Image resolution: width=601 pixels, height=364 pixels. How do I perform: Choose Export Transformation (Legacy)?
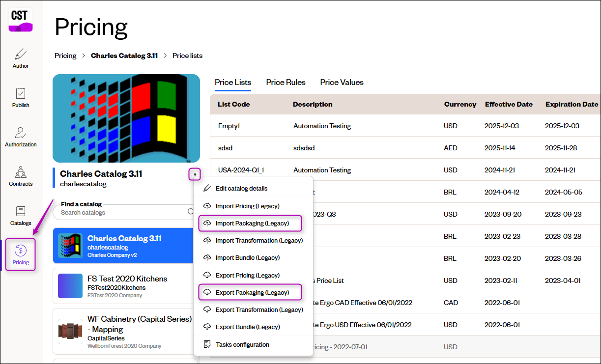tap(253, 309)
